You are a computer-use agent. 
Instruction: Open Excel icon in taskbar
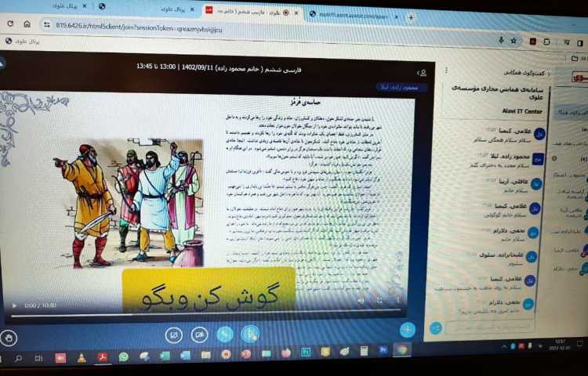click(165, 356)
